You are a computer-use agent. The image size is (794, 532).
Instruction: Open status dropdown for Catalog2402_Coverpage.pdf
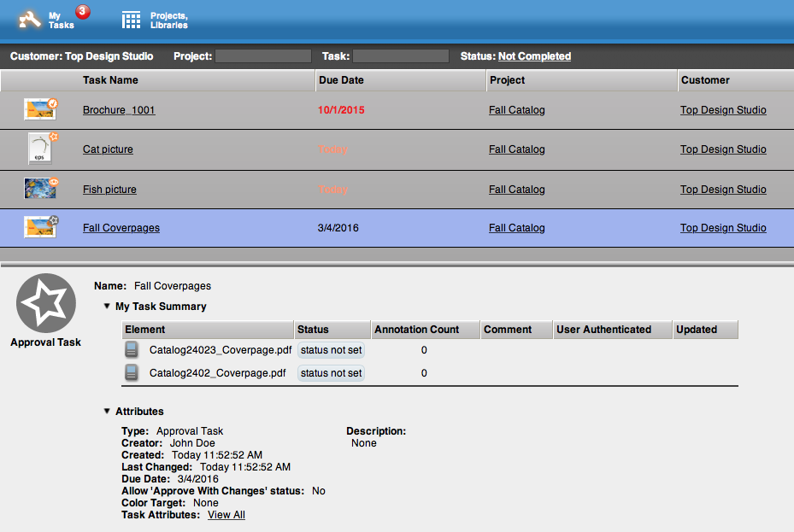pos(331,373)
